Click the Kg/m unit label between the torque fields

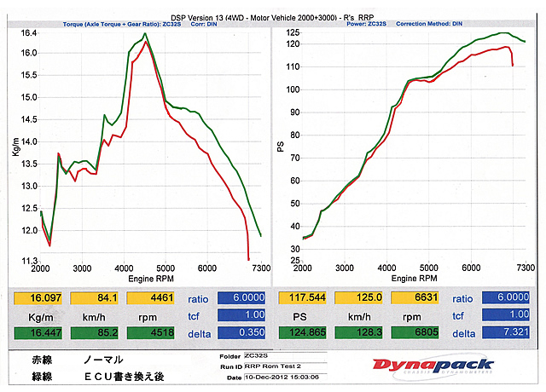41,317
